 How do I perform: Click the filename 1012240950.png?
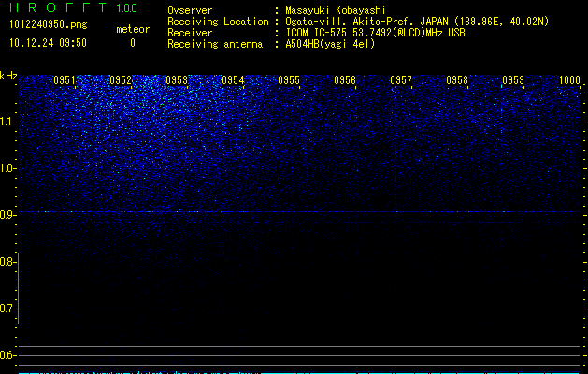click(49, 25)
